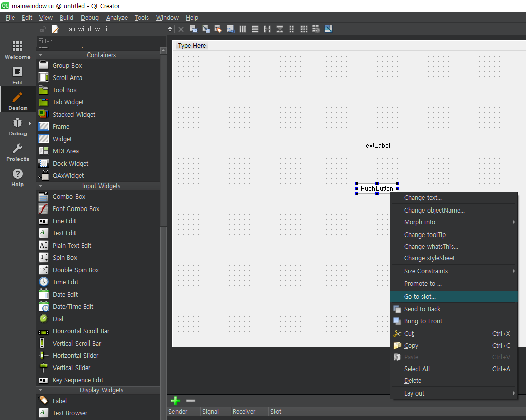Image resolution: width=526 pixels, height=420 pixels.
Task: Choose Cut in context menu
Action: 454,334
